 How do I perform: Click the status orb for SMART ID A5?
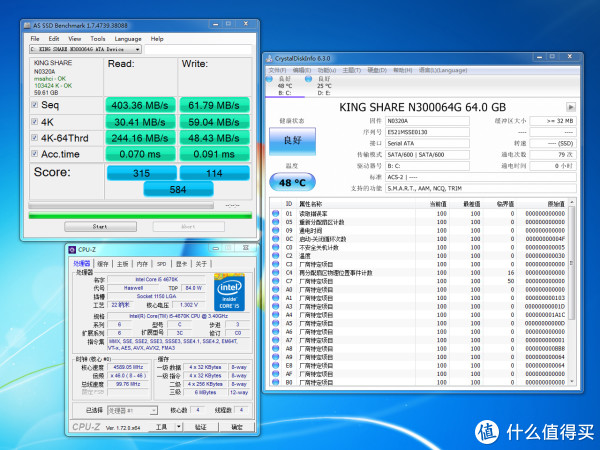point(276,323)
